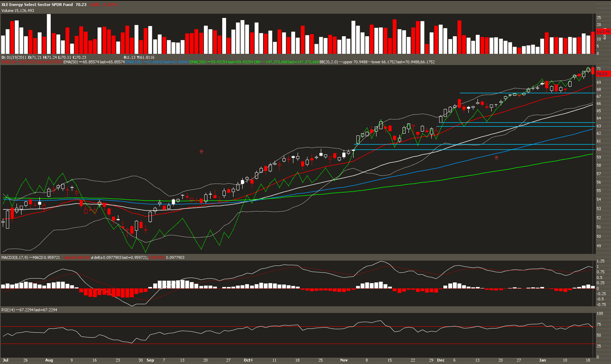Click the Sep label on the date axis
Image resolution: width=611 pixels, height=364 pixels.
coord(150,360)
